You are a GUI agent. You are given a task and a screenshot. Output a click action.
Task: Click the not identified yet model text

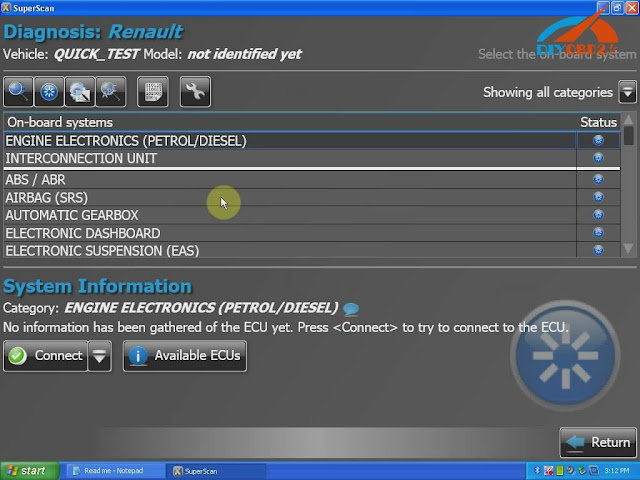point(244,54)
